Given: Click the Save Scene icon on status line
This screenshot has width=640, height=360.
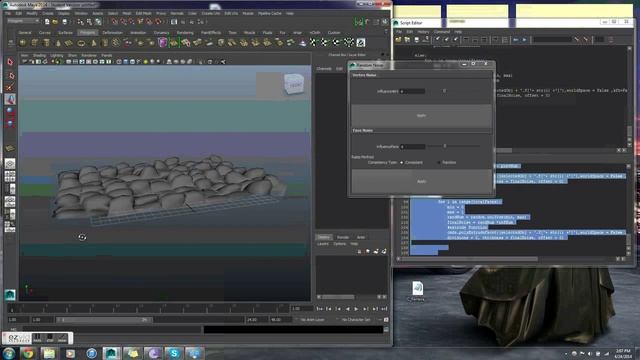Looking at the screenshot, I should click(64, 22).
